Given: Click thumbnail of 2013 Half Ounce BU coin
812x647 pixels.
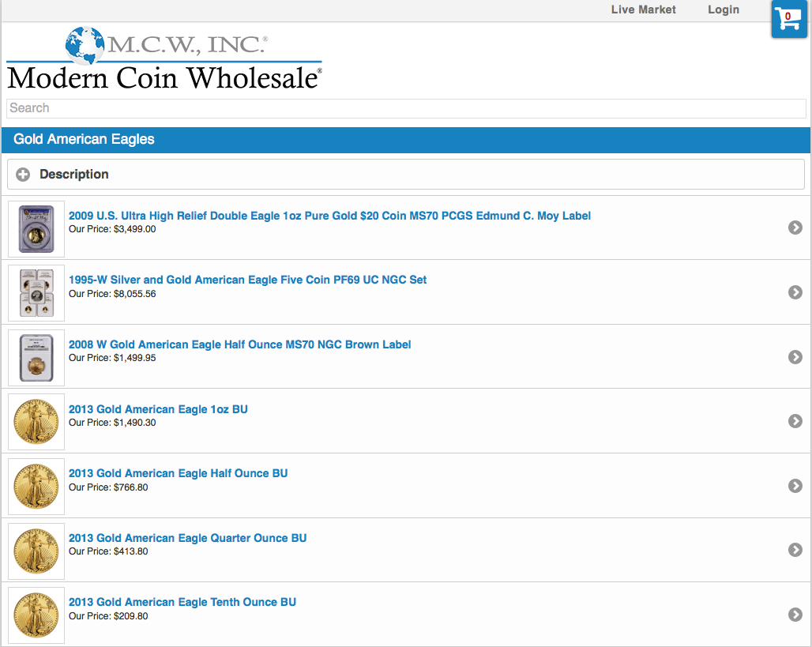Looking at the screenshot, I should click(36, 487).
